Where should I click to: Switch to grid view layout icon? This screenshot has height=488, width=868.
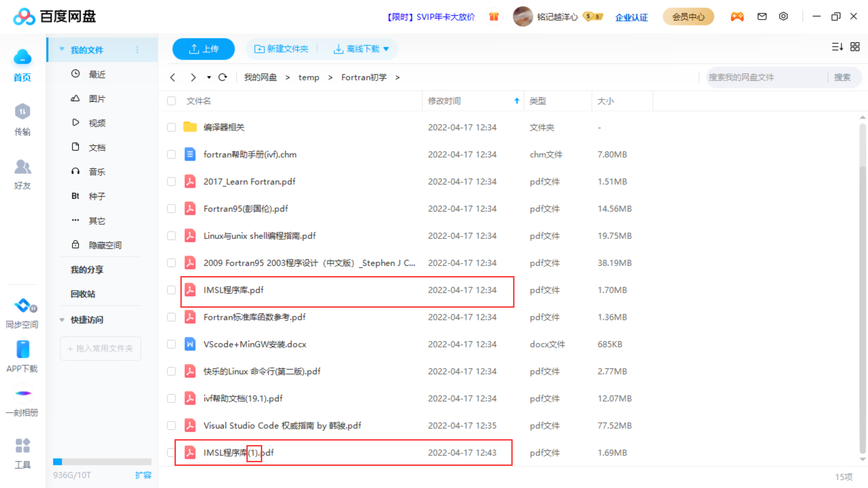point(854,47)
